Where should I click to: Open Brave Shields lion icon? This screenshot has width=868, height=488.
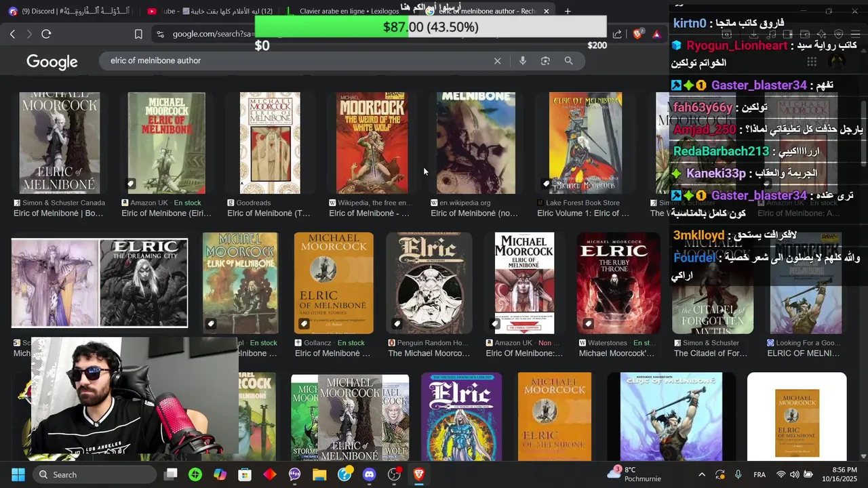click(638, 34)
